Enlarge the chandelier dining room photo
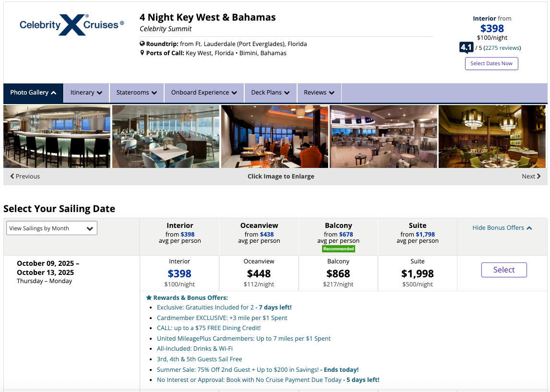Viewport: 550px width, 392px height. pyautogui.click(x=492, y=136)
